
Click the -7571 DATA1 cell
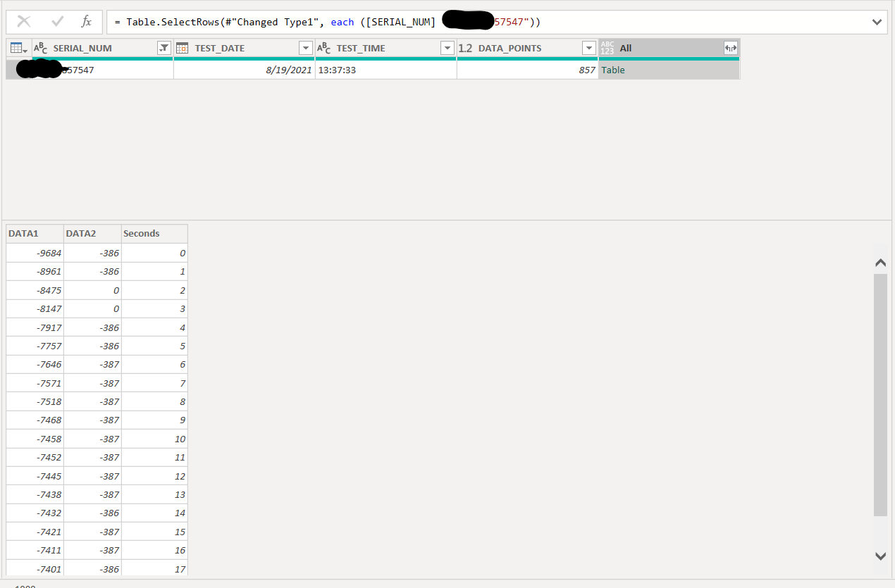35,383
